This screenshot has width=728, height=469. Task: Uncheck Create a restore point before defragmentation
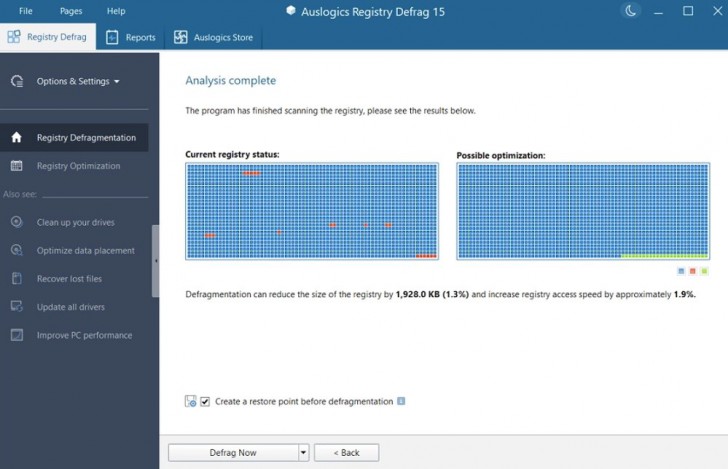(x=205, y=402)
